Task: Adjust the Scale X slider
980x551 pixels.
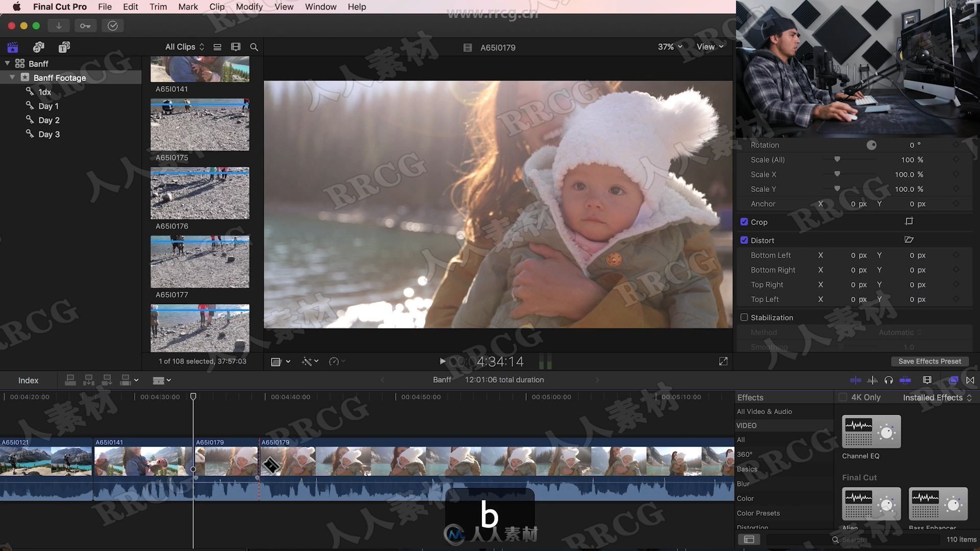Action: tap(837, 174)
